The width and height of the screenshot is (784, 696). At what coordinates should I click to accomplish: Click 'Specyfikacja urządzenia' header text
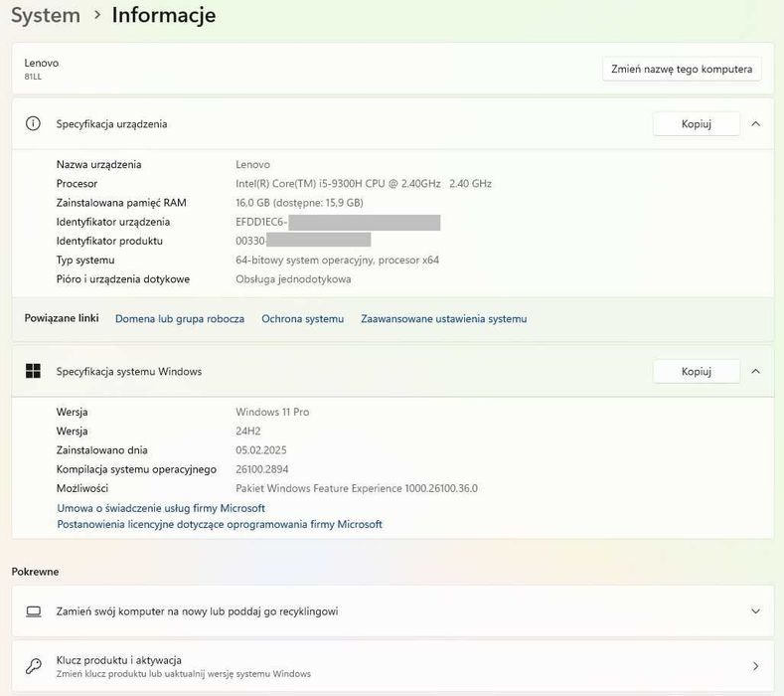point(111,124)
